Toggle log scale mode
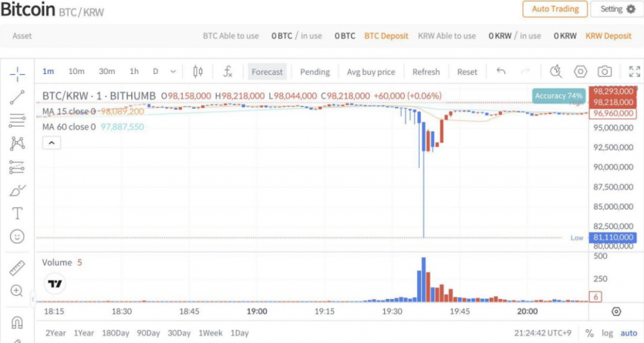 click(607, 333)
